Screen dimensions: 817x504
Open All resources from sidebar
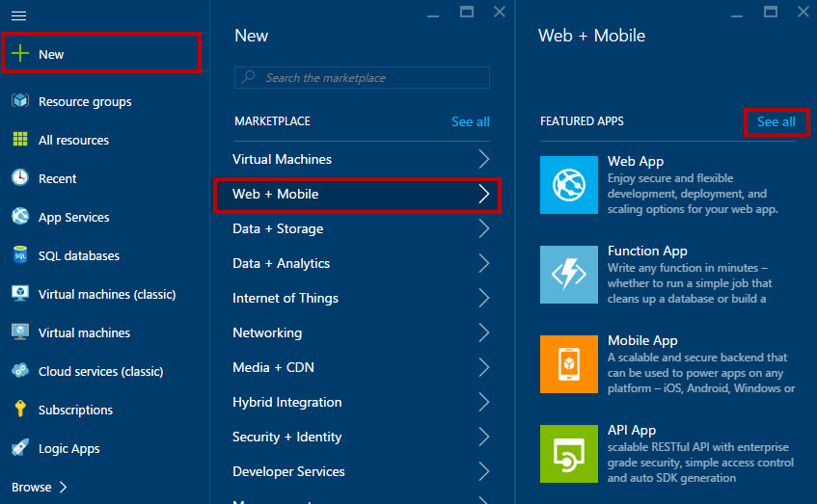(73, 140)
